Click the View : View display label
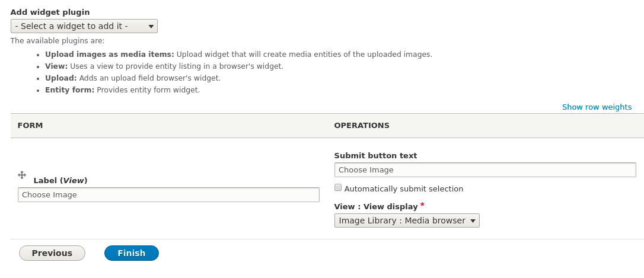Viewport: 644px width, 278px height. coord(376,206)
